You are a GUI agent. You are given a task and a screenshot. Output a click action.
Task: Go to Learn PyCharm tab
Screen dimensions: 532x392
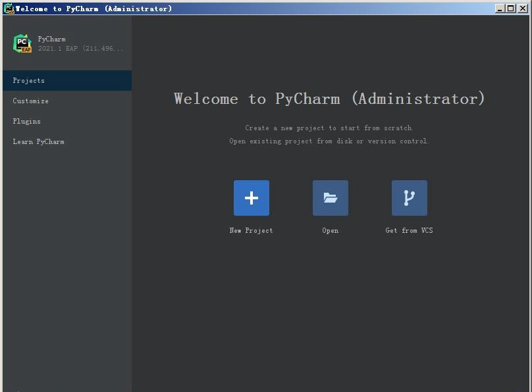[x=67, y=141]
